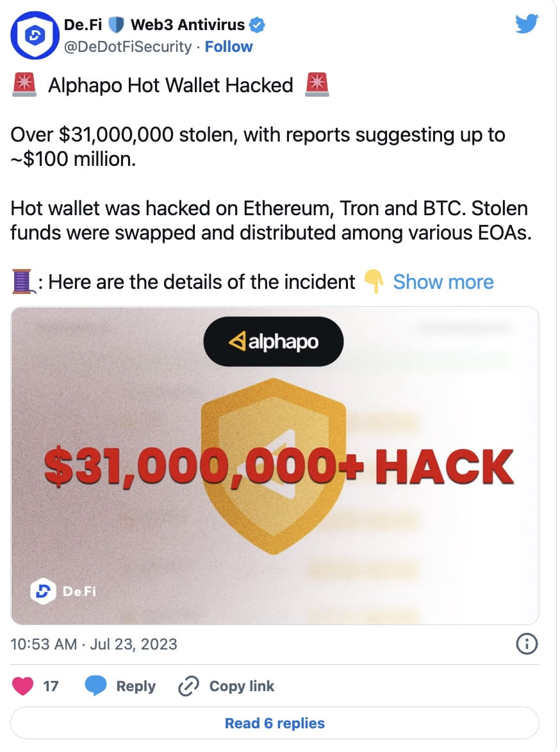Click the thread spool emoji in the tweet
560x752 pixels.
tap(21, 281)
